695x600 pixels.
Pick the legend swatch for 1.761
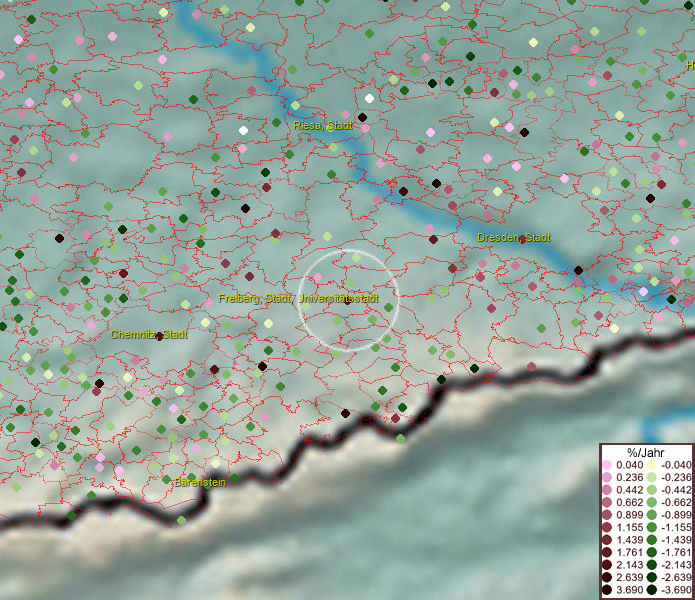[x=607, y=553]
